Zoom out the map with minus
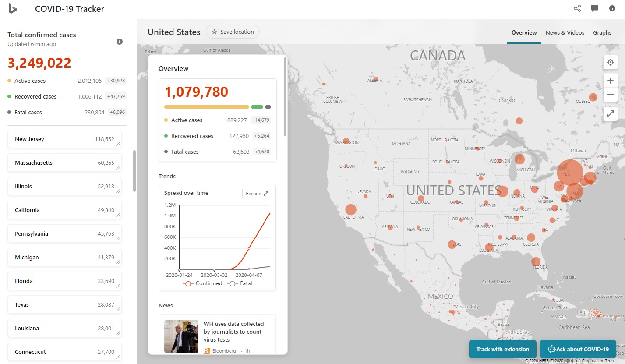Screen dimensions: 625x364 (x=611, y=95)
